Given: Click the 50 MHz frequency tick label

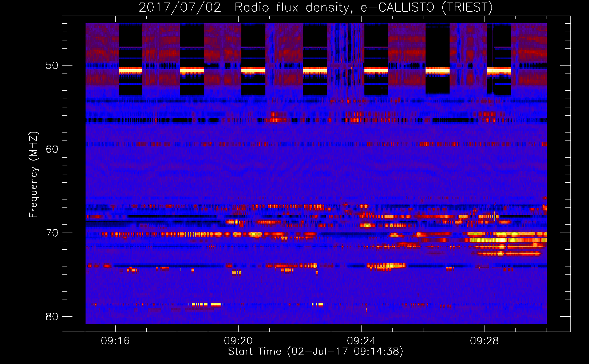Looking at the screenshot, I should [52, 66].
